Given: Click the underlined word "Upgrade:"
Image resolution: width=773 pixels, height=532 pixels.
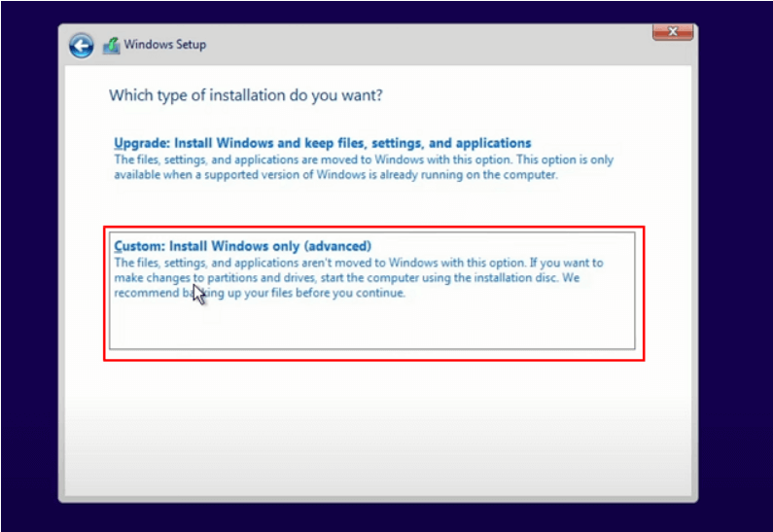Looking at the screenshot, I should coord(142,143).
